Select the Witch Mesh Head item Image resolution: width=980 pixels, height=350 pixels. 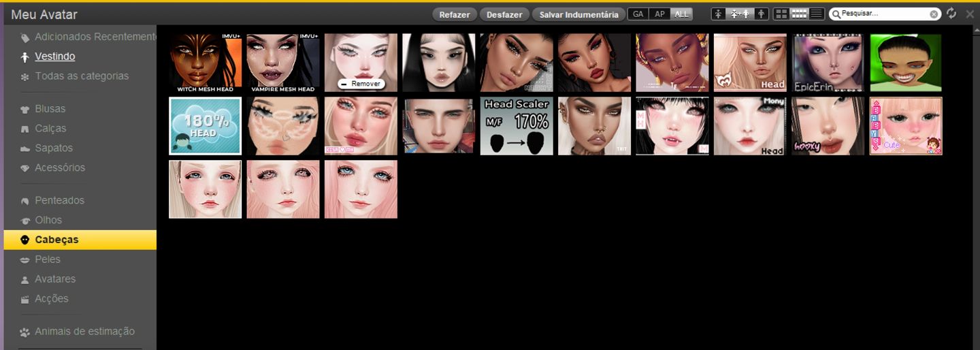click(x=206, y=63)
